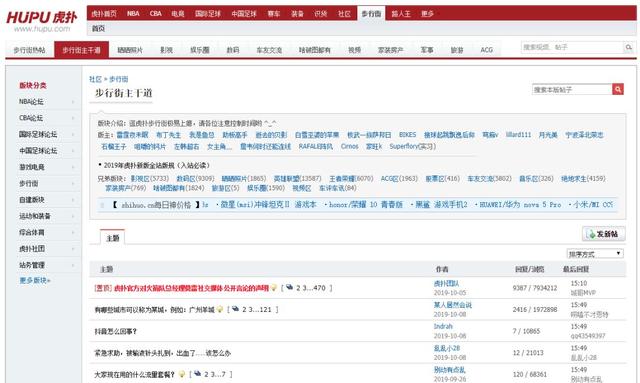
Task: Open HUAWEI/华为 nova 5 Pro deal link
Action: click(520, 205)
